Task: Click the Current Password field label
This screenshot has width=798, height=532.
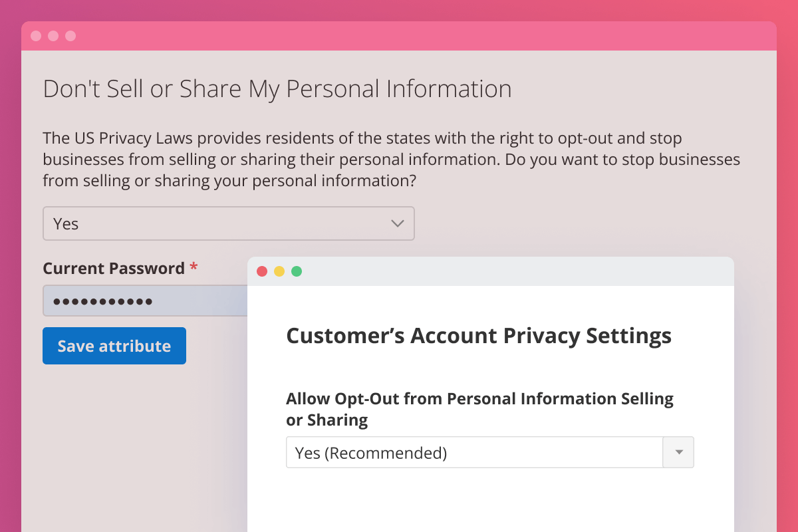Action: (114, 269)
